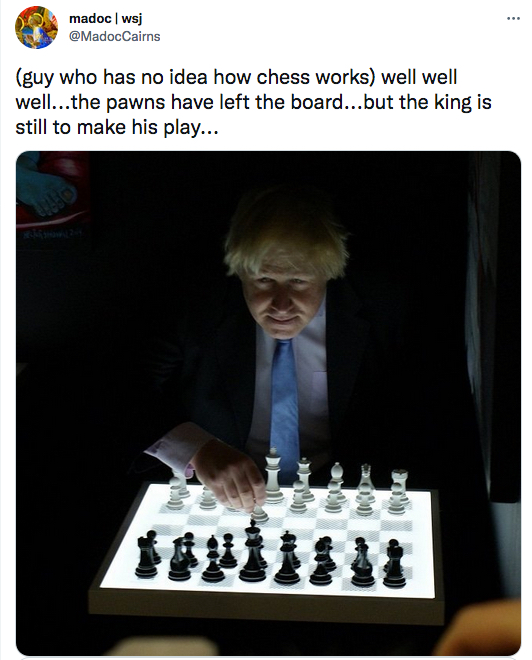This screenshot has height=660, width=532.
Task: Open the three-dot more options menu
Action: [513, 19]
